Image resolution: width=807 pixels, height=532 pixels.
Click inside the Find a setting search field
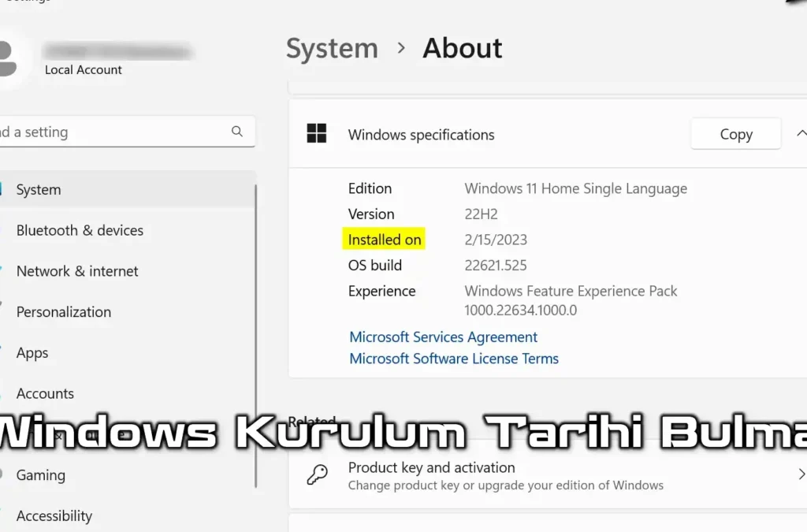[x=118, y=132]
